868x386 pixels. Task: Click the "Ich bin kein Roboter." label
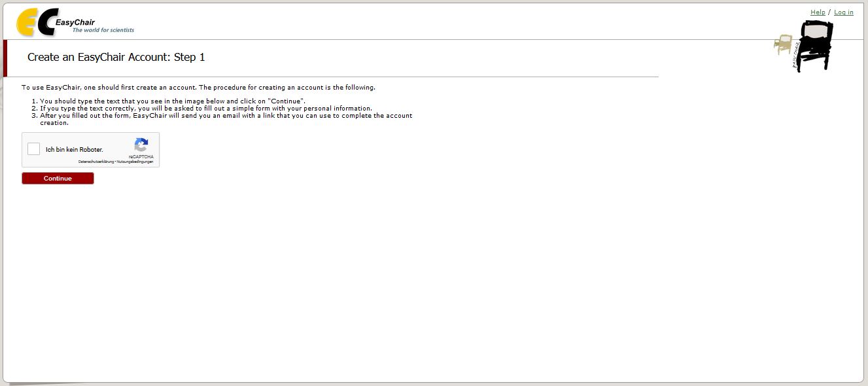coord(74,150)
